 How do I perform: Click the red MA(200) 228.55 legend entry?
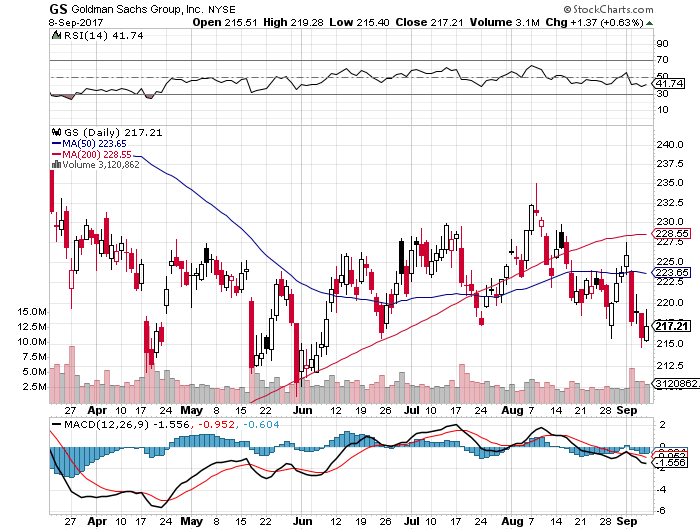92,154
